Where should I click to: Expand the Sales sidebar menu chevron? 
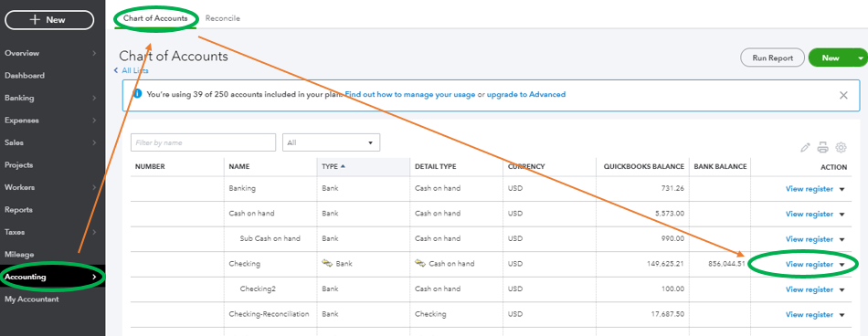94,142
